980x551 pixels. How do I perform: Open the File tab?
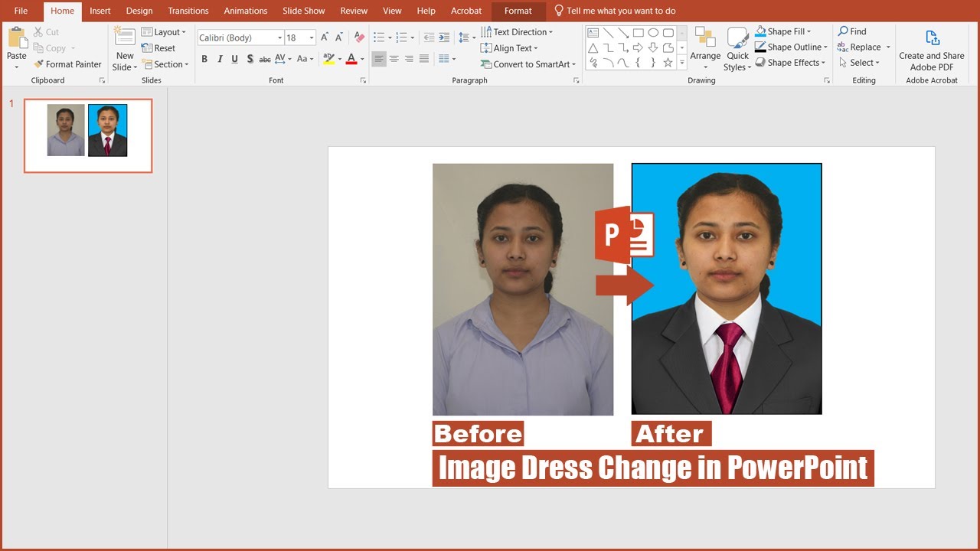(21, 11)
